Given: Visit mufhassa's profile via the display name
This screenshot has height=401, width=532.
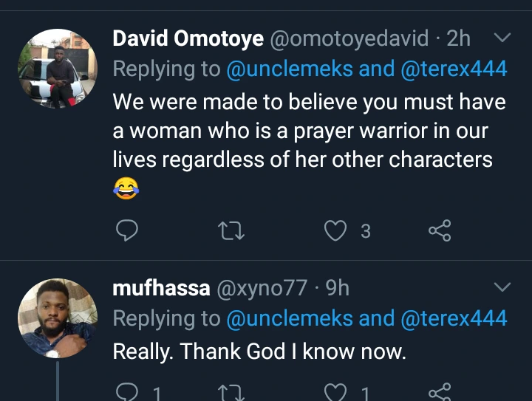Looking at the screenshot, I should tap(160, 287).
